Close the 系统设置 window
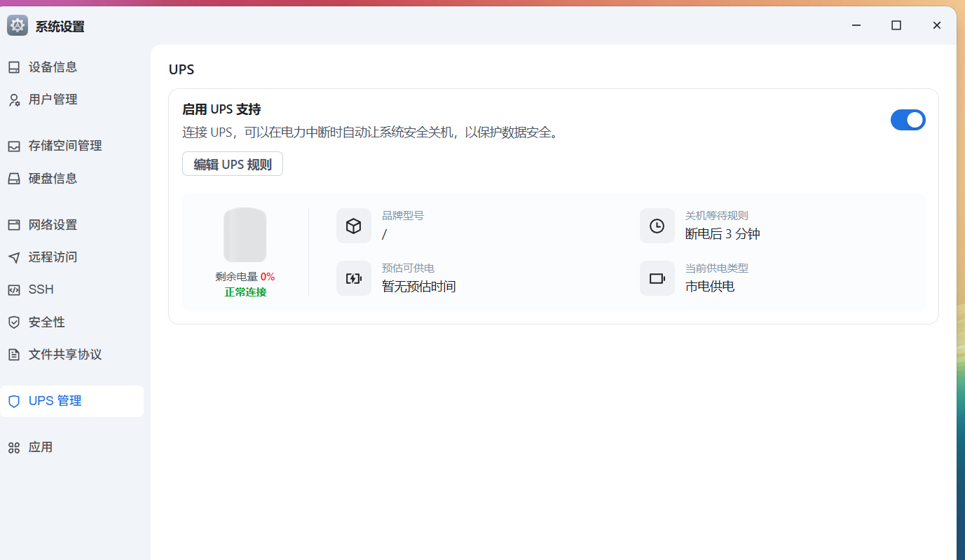Screen dimensions: 965x560 tap(937, 25)
